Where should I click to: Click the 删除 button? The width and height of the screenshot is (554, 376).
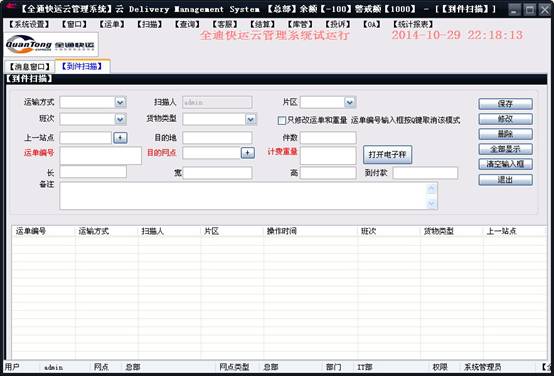pyautogui.click(x=505, y=134)
